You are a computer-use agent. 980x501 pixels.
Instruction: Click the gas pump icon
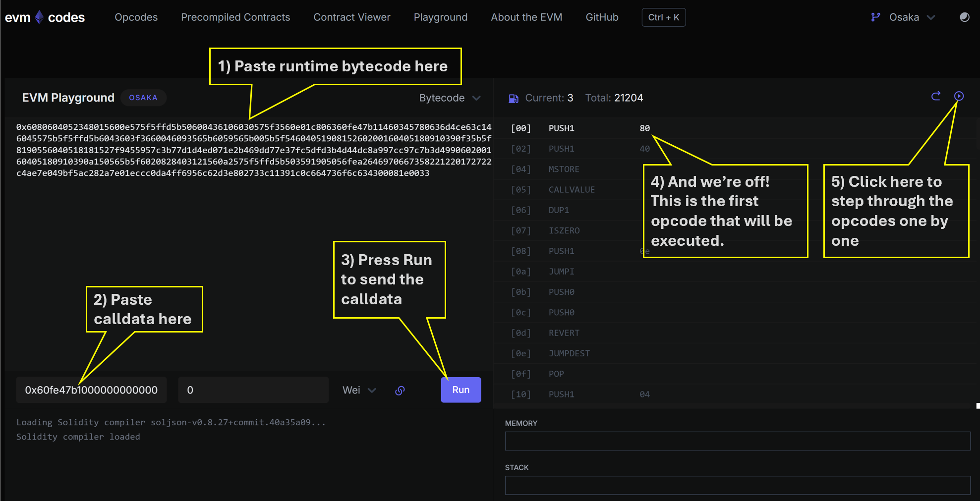coord(513,99)
